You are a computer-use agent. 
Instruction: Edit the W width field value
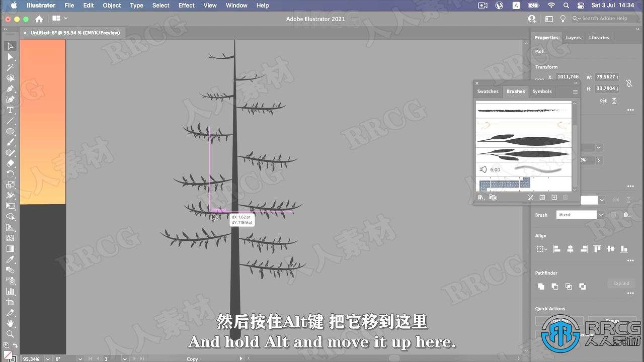[607, 77]
